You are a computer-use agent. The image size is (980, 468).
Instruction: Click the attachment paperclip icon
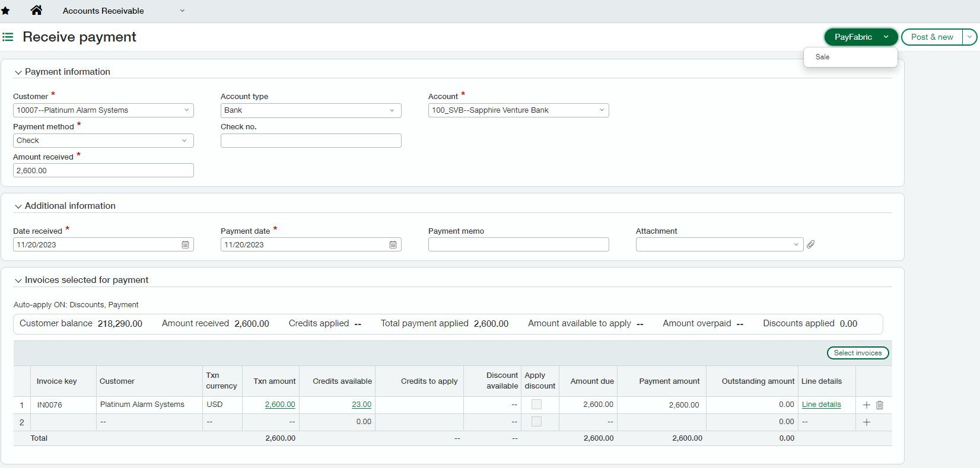point(811,244)
